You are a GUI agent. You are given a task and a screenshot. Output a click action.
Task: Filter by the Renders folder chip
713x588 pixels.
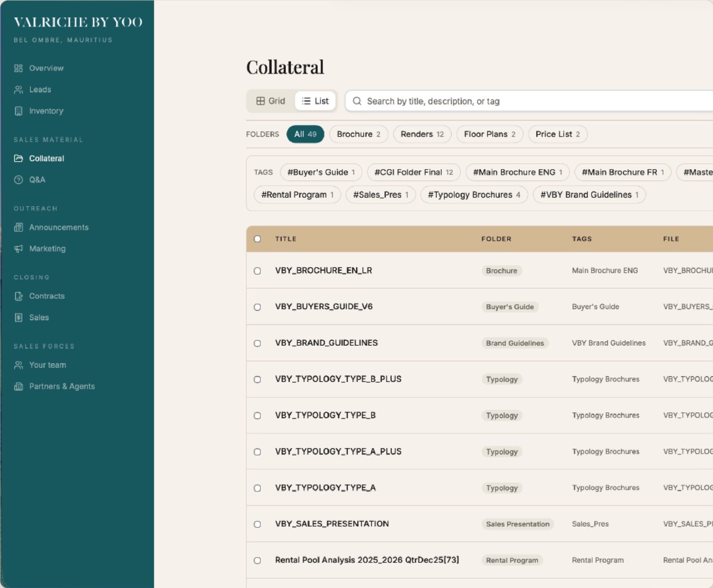pos(422,134)
